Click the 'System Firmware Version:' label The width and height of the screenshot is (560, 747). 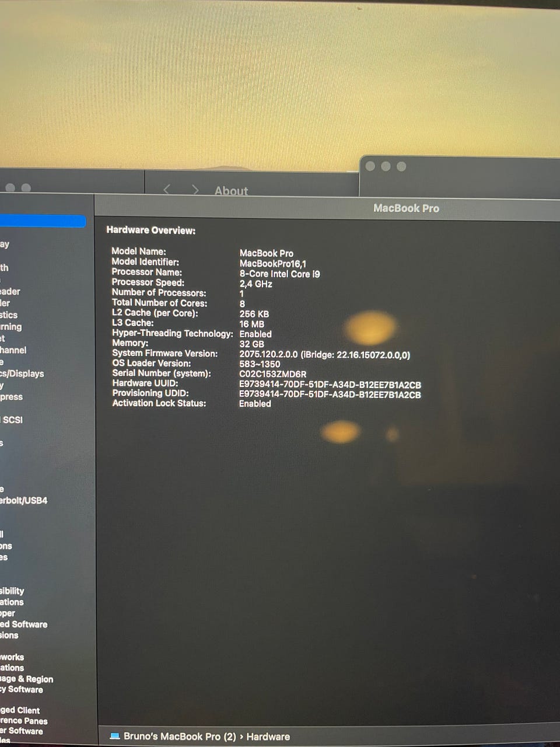165,353
